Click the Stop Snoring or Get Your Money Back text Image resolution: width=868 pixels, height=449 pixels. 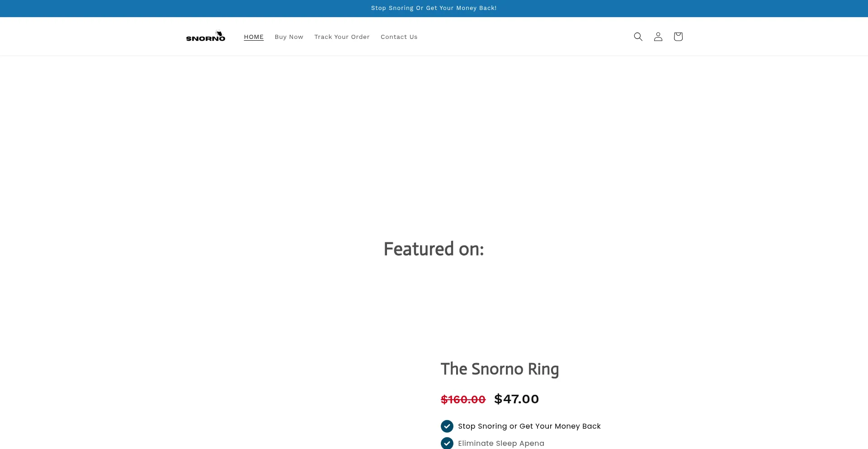click(x=528, y=426)
